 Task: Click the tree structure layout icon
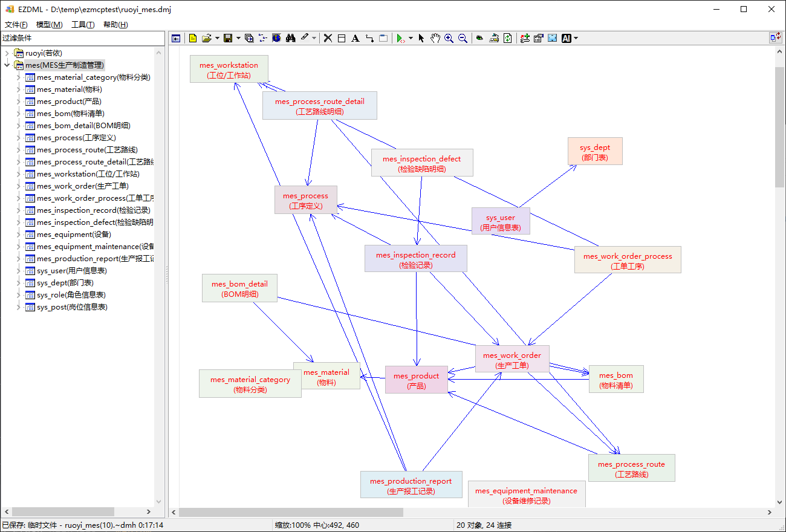(262, 38)
